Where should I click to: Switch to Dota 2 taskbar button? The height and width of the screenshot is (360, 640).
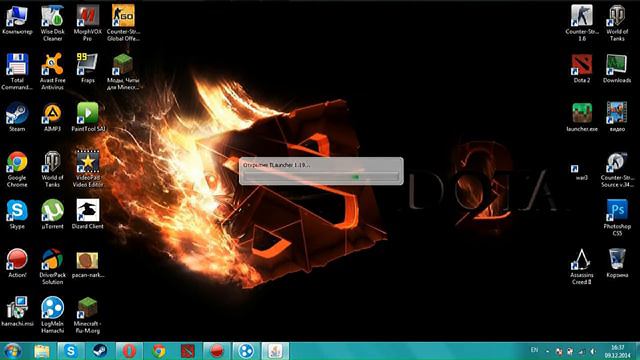pos(187,351)
